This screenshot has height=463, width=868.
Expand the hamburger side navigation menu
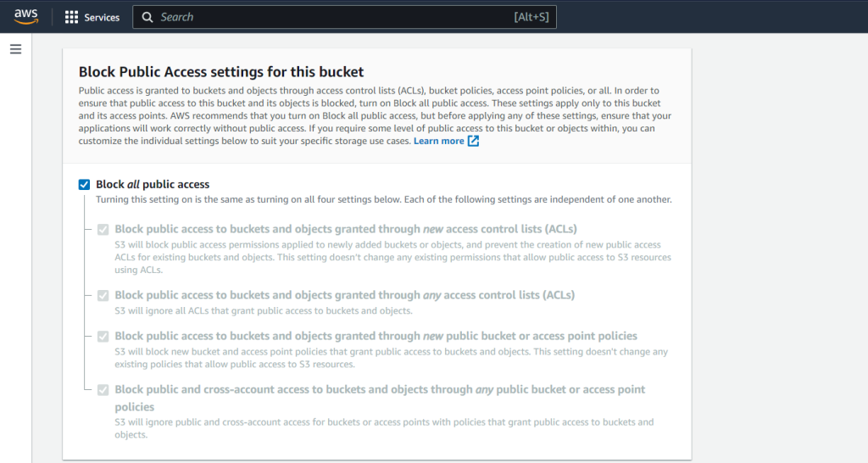coord(15,49)
